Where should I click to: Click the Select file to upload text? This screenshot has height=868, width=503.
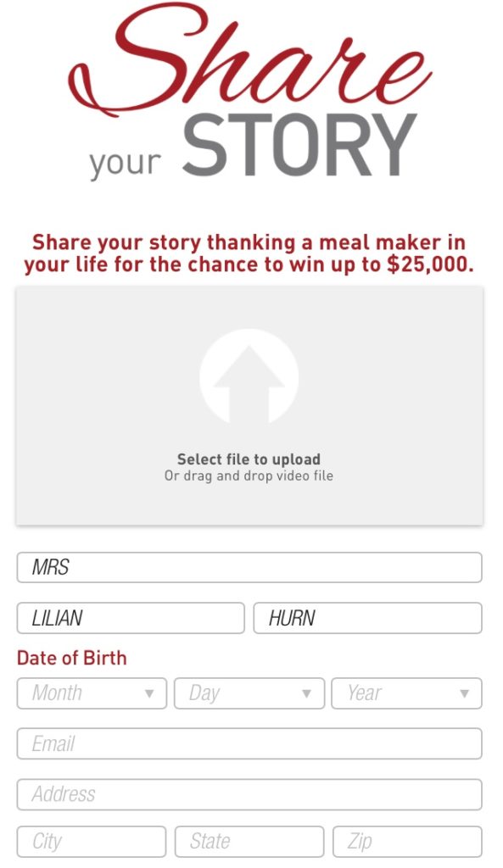(x=249, y=459)
